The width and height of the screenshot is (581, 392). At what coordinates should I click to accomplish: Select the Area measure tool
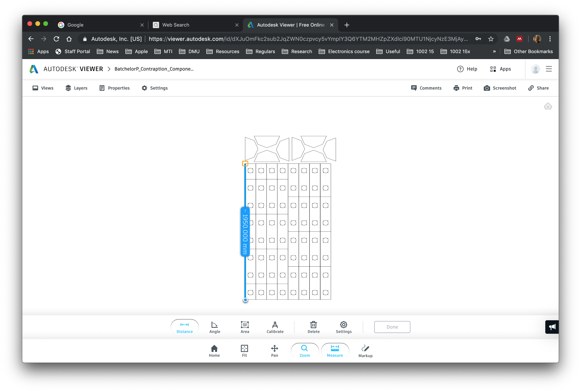[x=245, y=327]
